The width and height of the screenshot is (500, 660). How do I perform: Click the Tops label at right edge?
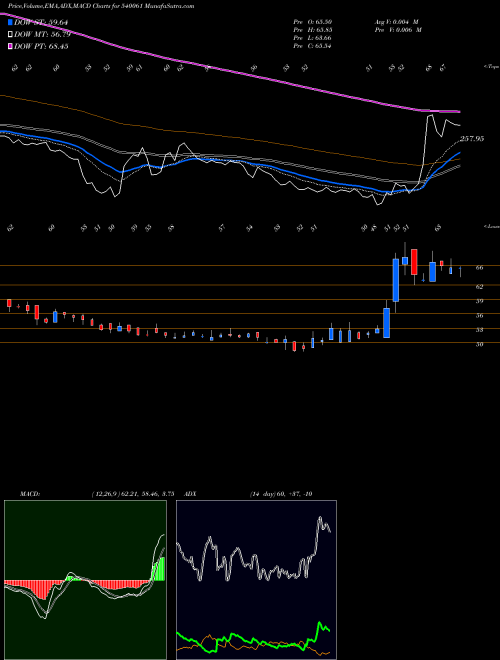pyautogui.click(x=491, y=67)
